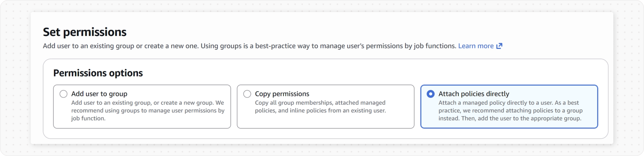Click the Copy permissions description text
This screenshot has height=156, width=644.
[320, 107]
